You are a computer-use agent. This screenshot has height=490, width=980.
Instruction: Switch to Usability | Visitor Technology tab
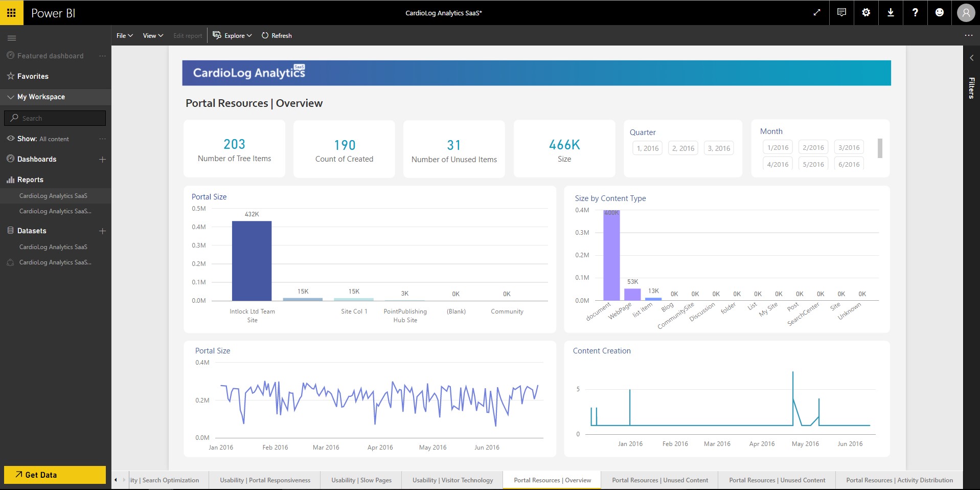[x=453, y=480]
